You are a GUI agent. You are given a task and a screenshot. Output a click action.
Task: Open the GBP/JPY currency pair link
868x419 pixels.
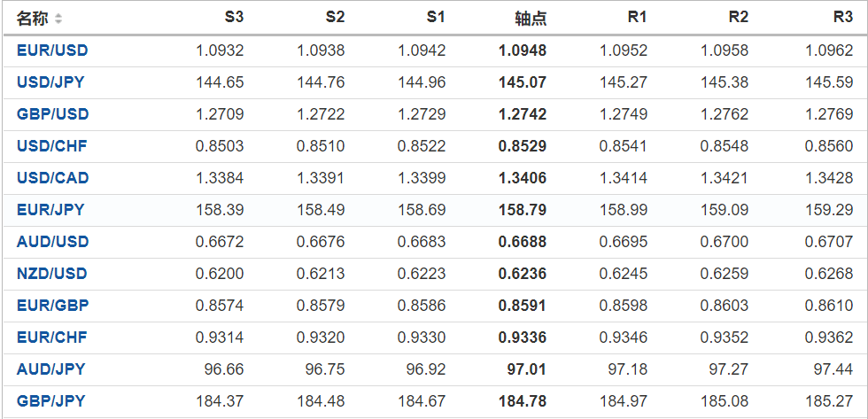point(50,401)
